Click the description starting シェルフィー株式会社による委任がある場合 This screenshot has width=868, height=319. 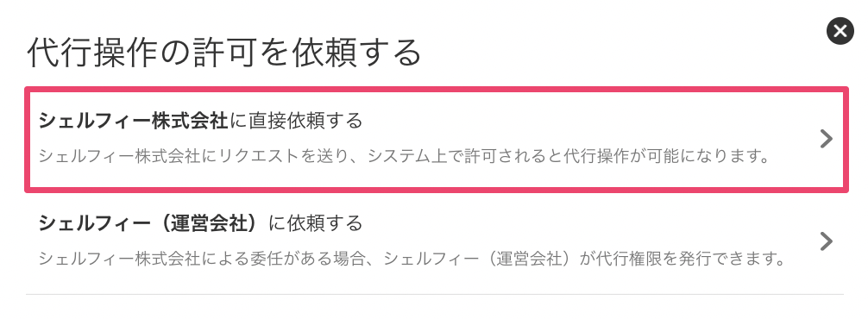tap(412, 259)
